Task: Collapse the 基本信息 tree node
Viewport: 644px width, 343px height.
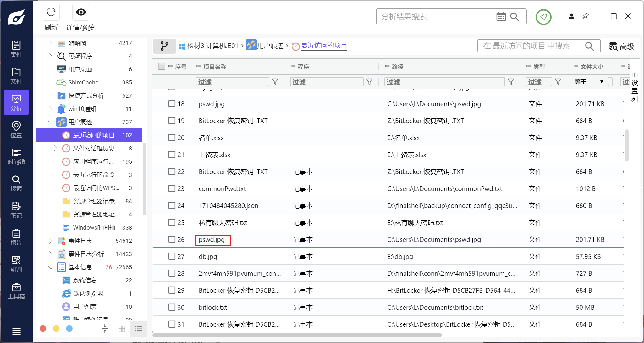Action: point(51,267)
